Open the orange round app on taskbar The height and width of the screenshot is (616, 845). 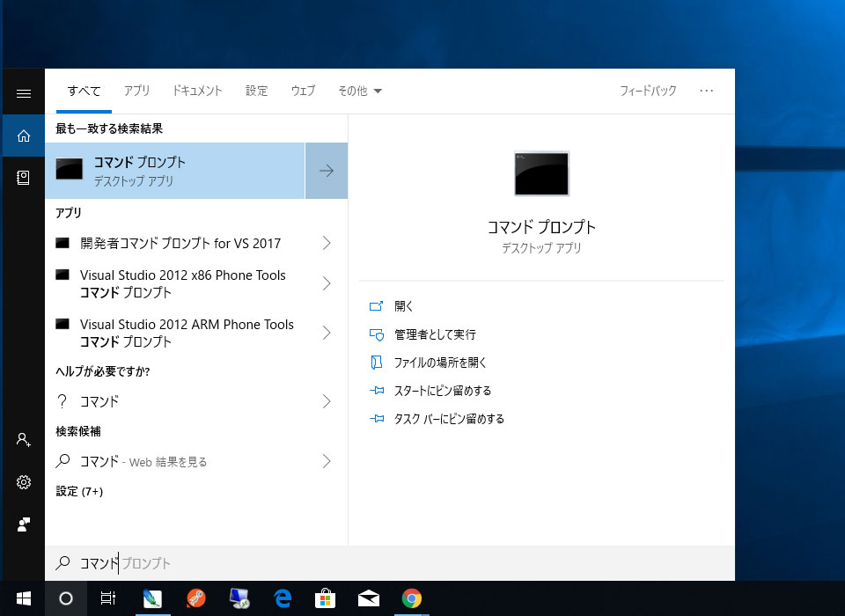pos(196,598)
